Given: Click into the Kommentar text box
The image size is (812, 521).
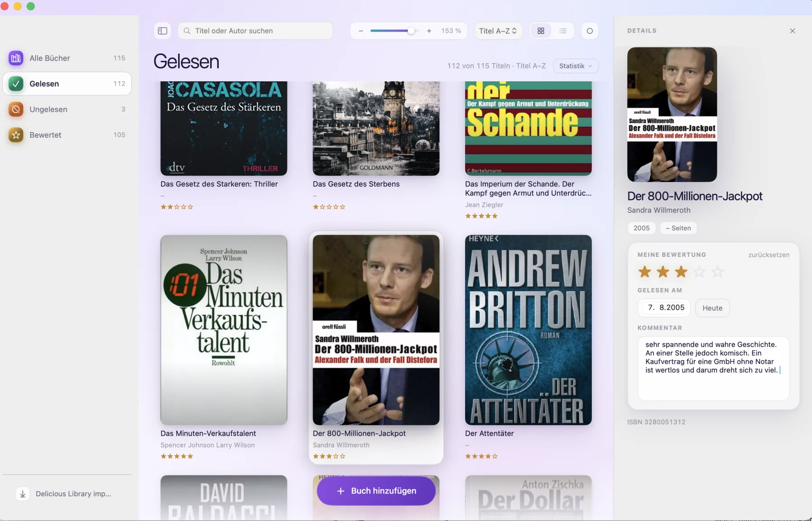Looking at the screenshot, I should tap(713, 368).
